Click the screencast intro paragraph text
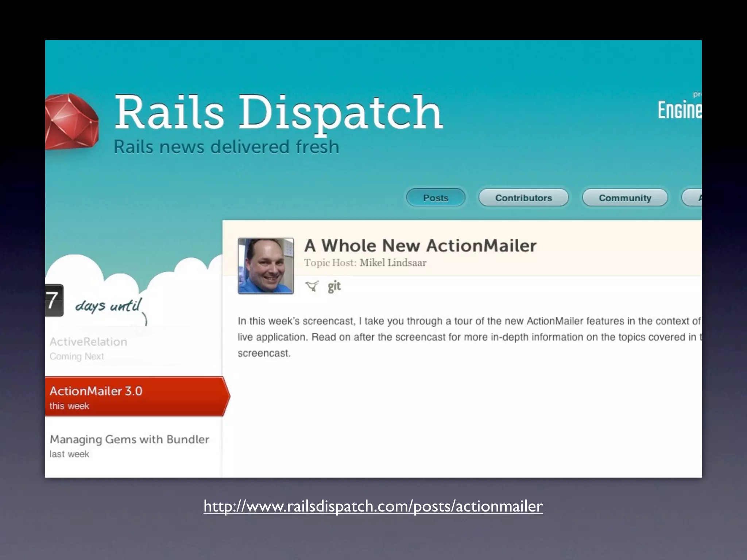This screenshot has width=747, height=560. click(469, 337)
